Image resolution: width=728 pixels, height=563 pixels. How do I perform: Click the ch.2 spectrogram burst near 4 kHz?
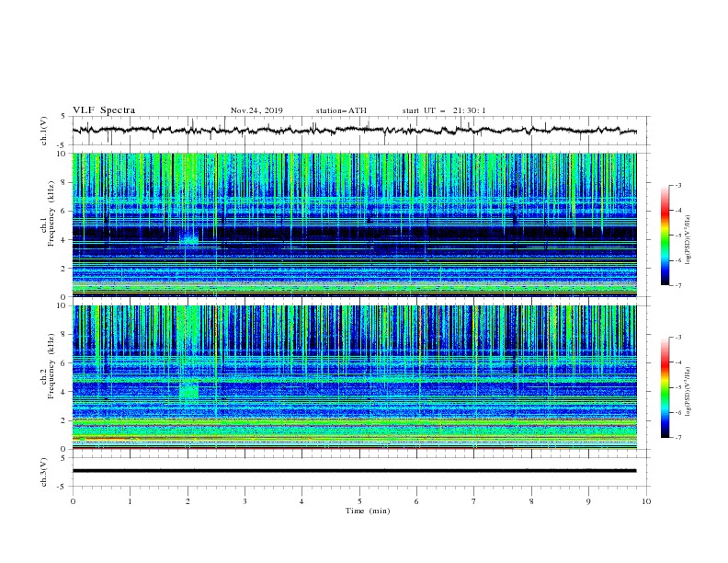[x=189, y=390]
